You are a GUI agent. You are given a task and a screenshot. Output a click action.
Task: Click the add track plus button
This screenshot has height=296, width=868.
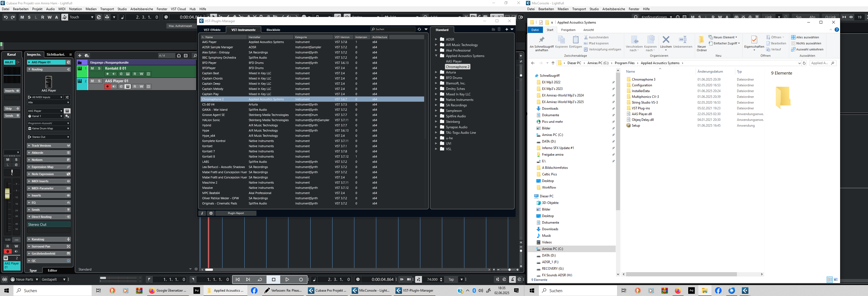tap(80, 56)
